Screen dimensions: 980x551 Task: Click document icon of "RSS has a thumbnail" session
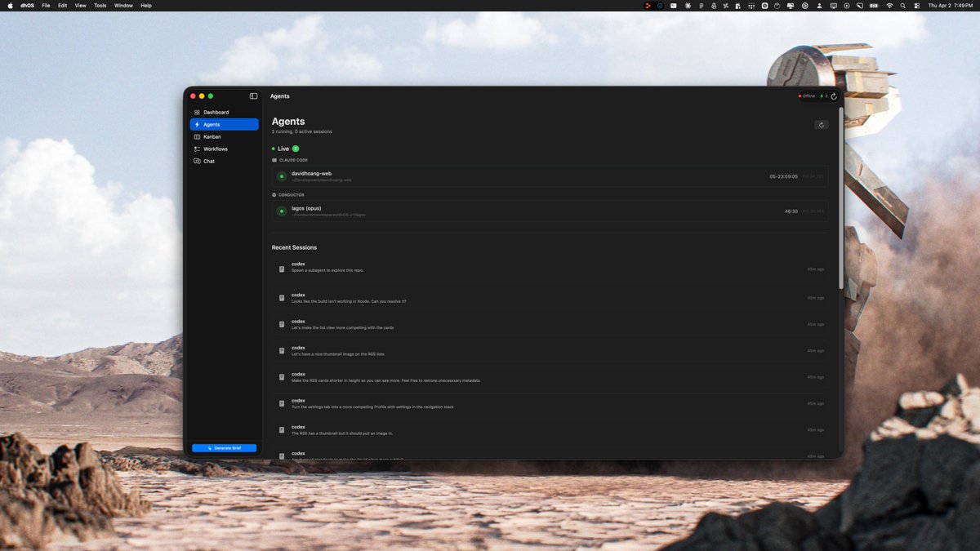click(x=282, y=430)
